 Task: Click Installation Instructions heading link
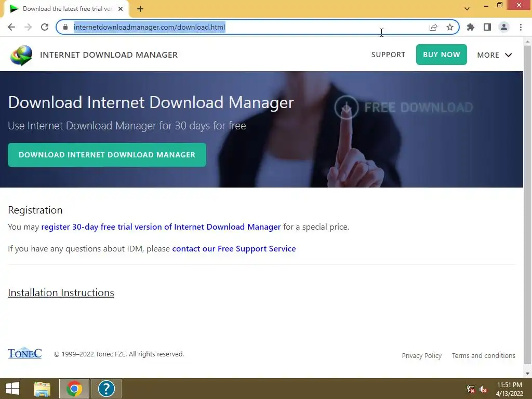(x=61, y=292)
